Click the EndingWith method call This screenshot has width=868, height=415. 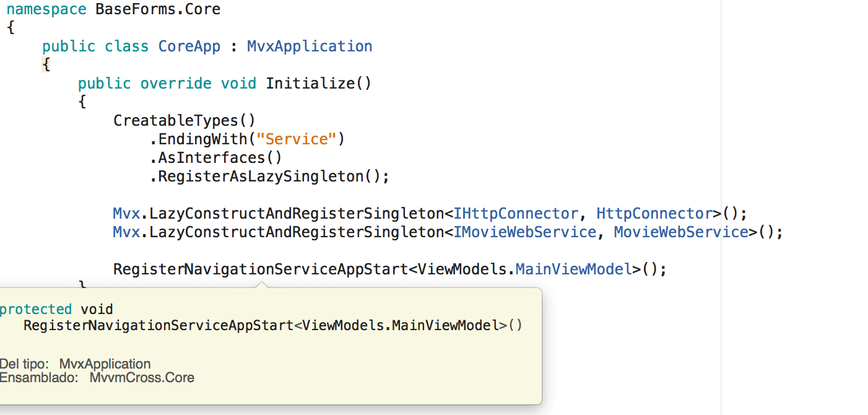click(202, 139)
